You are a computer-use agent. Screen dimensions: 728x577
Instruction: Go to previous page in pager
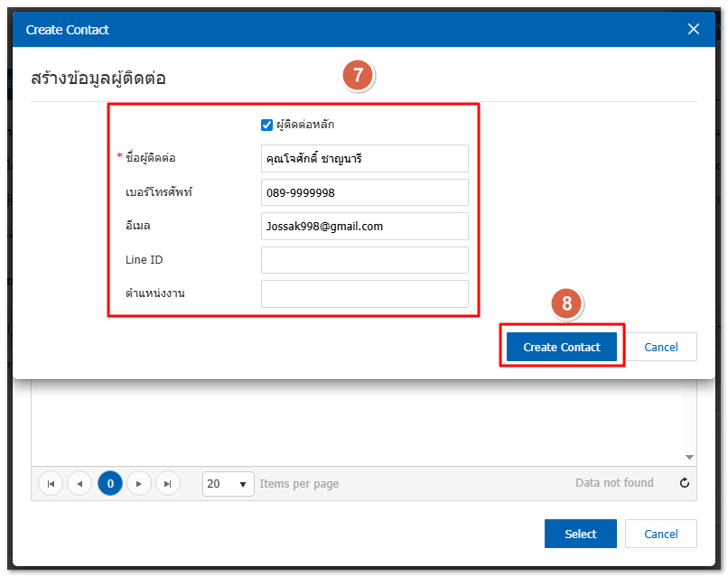coord(79,484)
